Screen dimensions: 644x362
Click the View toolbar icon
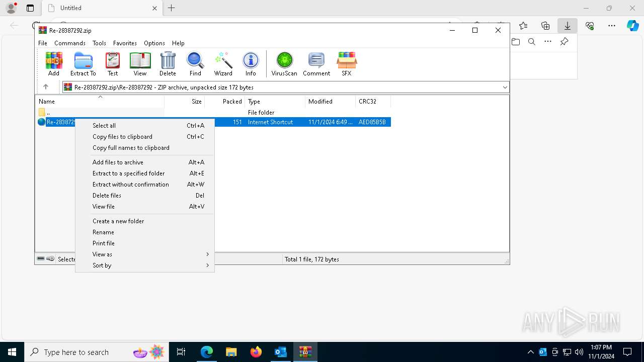pos(140,64)
